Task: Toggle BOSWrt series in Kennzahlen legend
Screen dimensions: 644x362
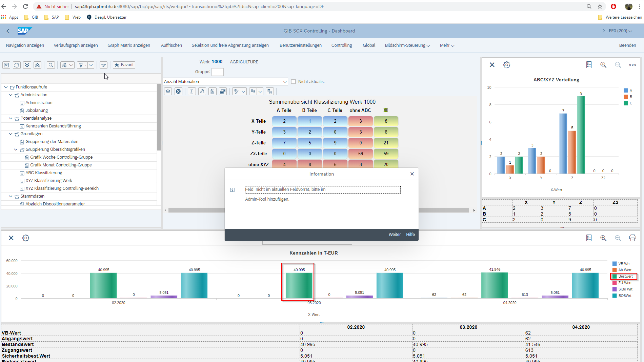Action: [x=624, y=296]
